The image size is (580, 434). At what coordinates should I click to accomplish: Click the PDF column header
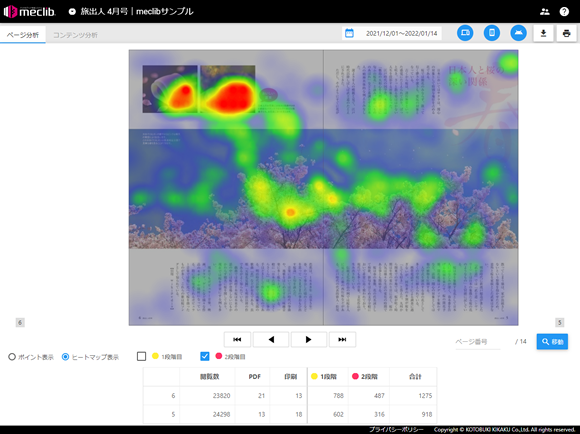[x=254, y=377]
